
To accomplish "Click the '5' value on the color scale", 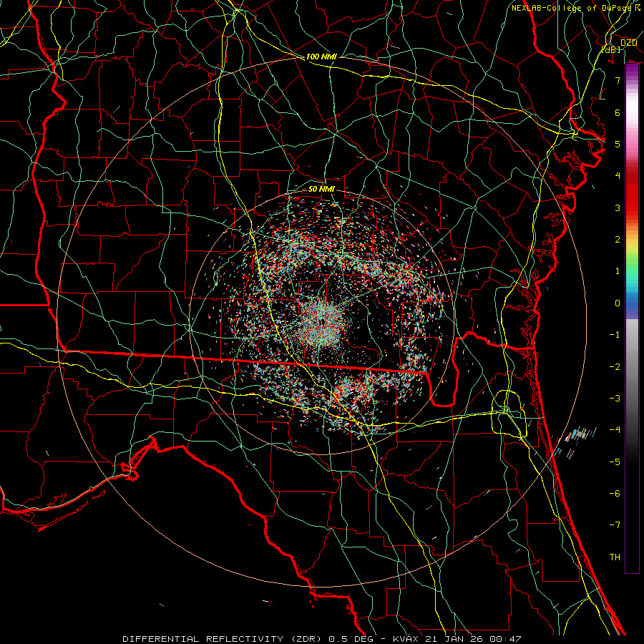I will (618, 144).
